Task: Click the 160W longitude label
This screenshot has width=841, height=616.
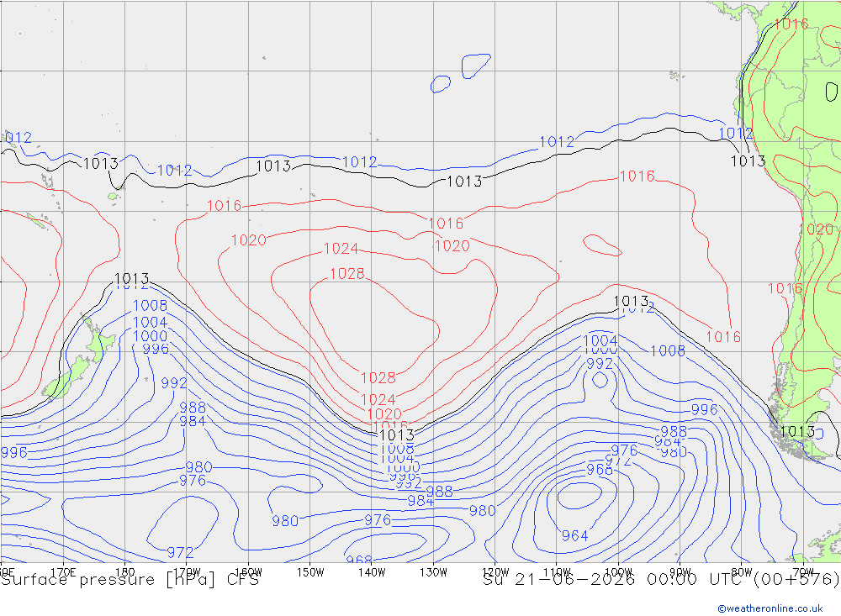Action: point(248,572)
